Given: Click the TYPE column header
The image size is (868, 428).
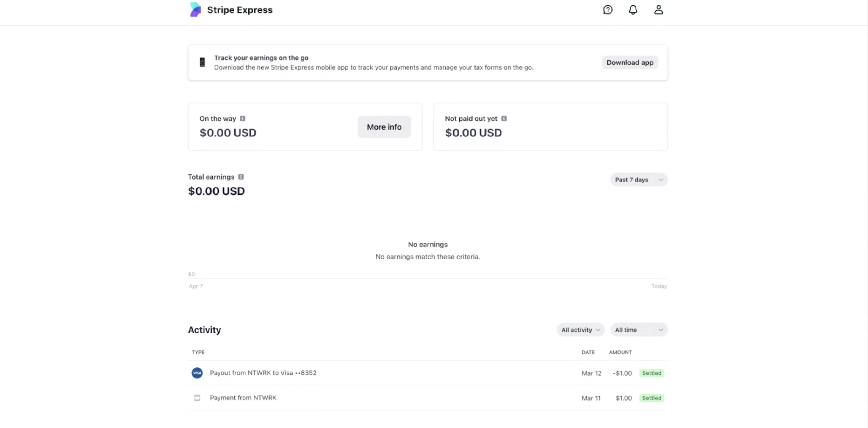Looking at the screenshot, I should tap(198, 352).
